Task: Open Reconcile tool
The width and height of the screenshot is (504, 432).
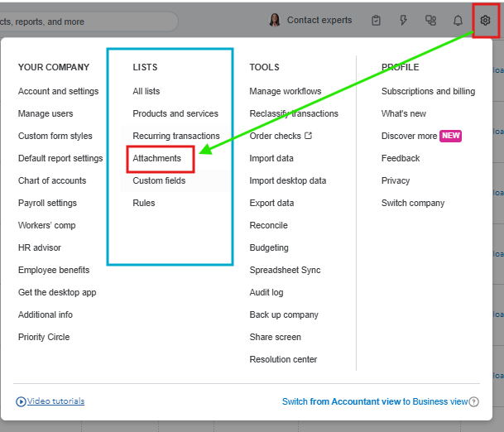Action: tap(268, 225)
